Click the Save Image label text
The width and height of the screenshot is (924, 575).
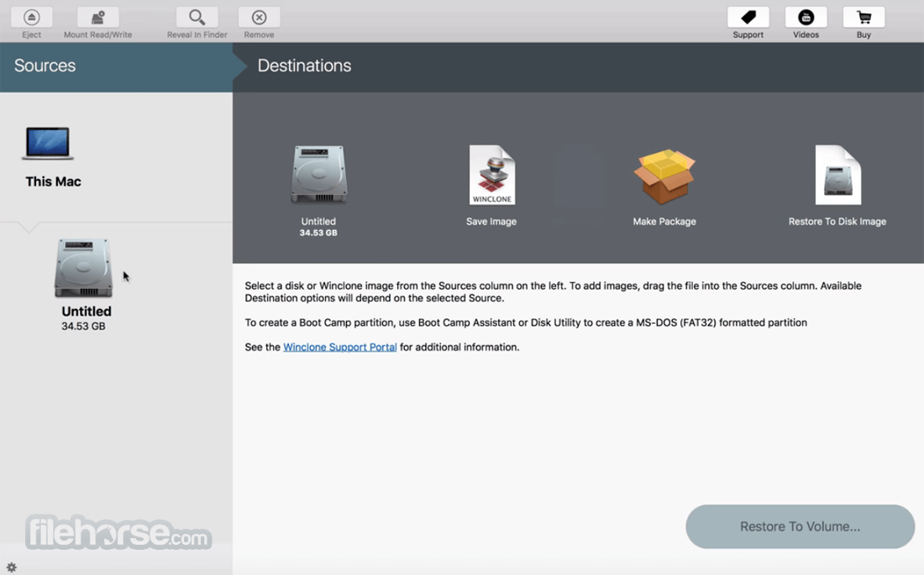coord(491,222)
